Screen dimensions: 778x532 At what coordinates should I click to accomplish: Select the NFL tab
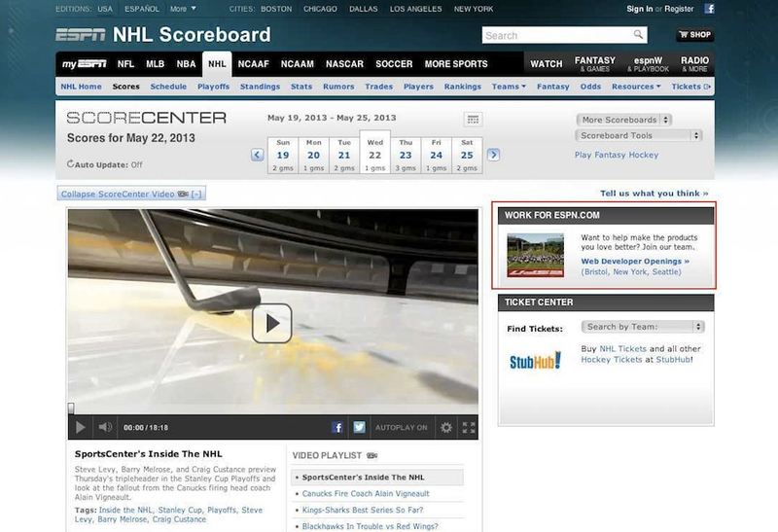125,64
